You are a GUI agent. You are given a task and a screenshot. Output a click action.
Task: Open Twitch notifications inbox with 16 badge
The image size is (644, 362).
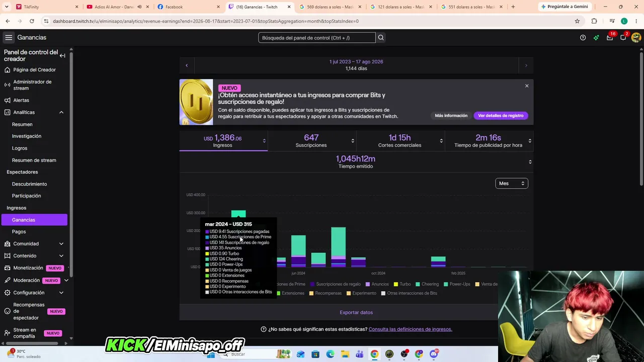[x=610, y=37]
